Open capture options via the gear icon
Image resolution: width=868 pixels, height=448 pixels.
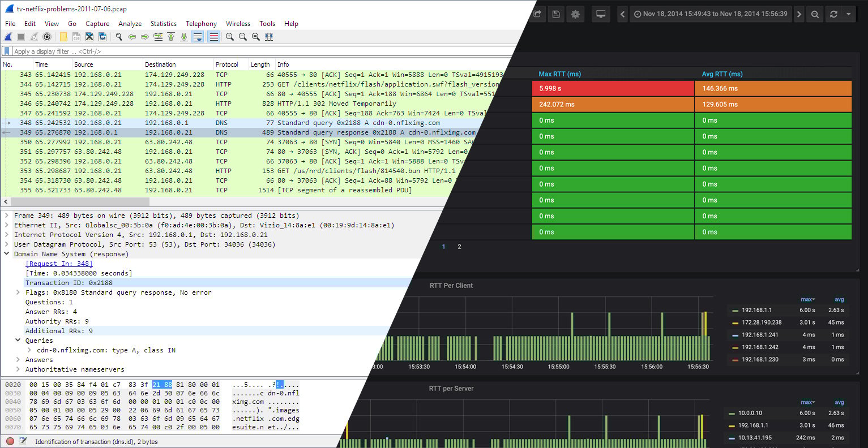click(46, 37)
